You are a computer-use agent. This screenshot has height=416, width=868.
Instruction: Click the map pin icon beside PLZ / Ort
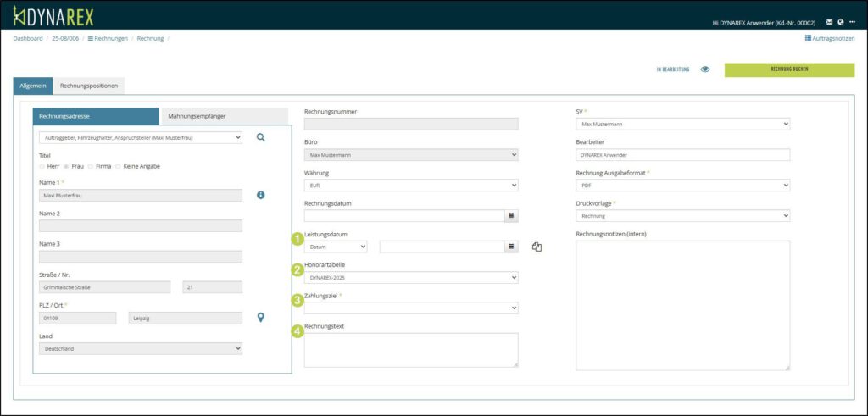(261, 318)
